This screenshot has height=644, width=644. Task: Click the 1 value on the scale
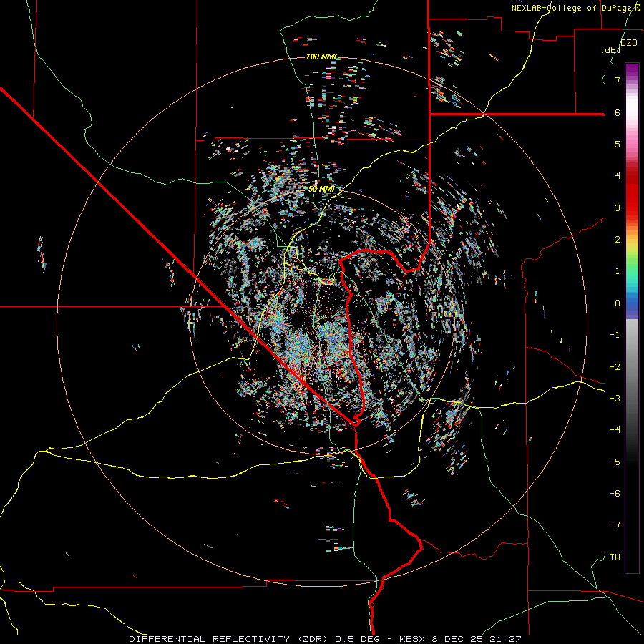(x=618, y=271)
